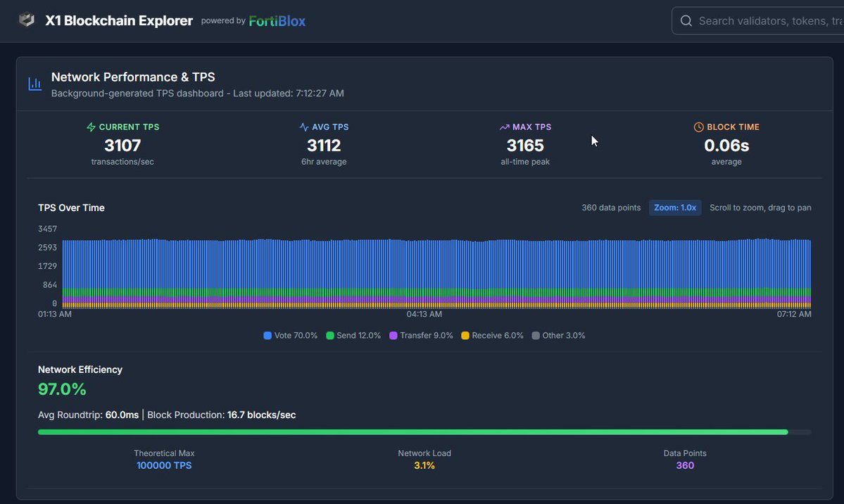Click the trending arrow icon next to MAX TPS
This screenshot has width=844, height=504.
503,127
